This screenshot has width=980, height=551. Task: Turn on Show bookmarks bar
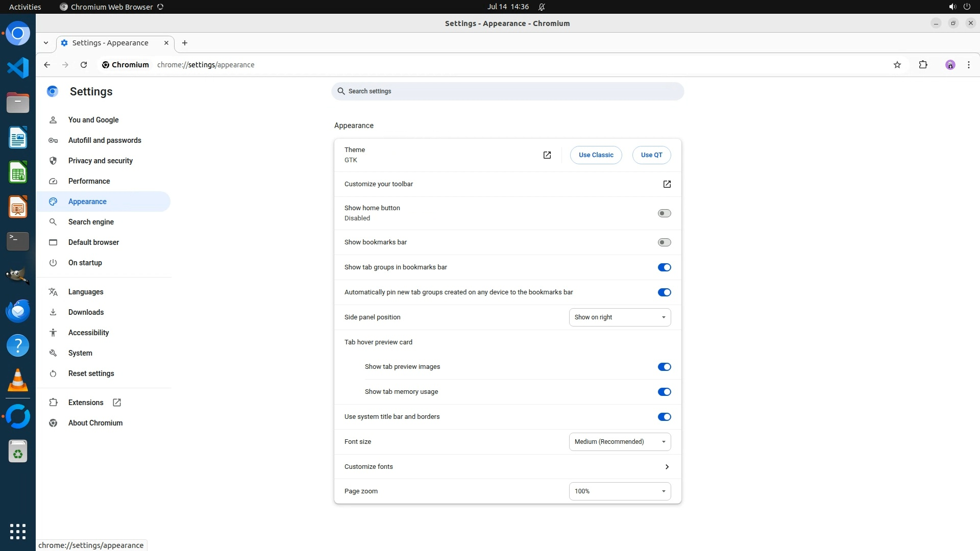click(x=664, y=242)
